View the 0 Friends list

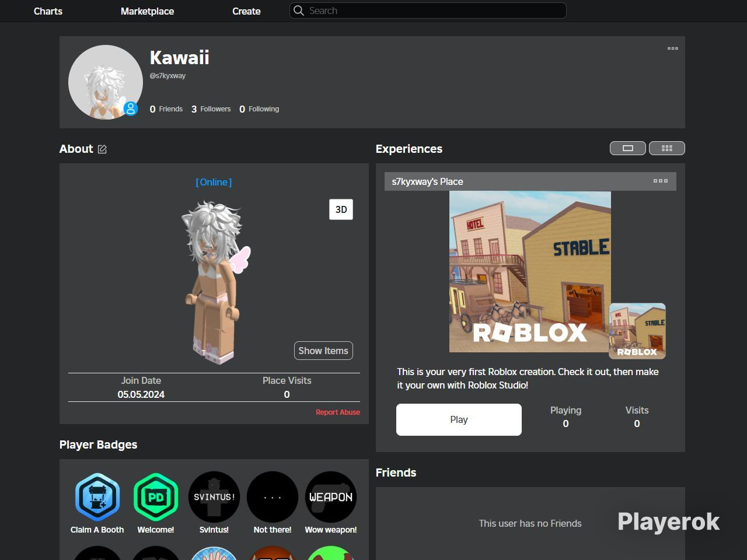166,109
